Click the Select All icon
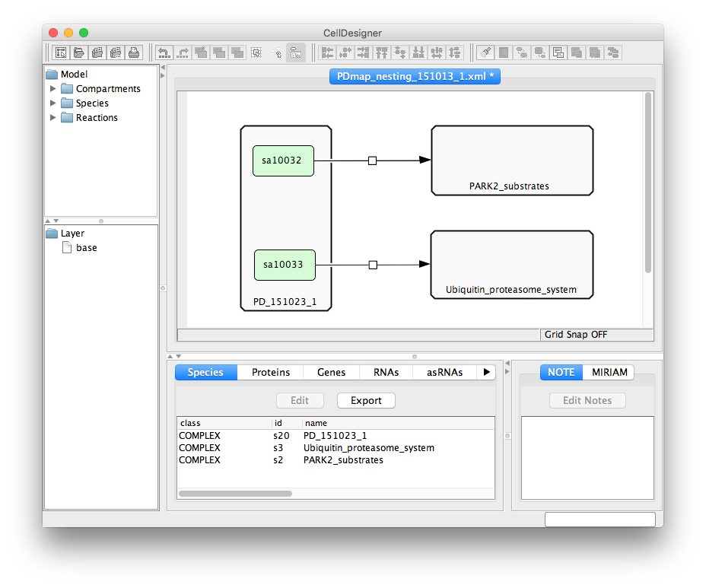 (x=256, y=52)
